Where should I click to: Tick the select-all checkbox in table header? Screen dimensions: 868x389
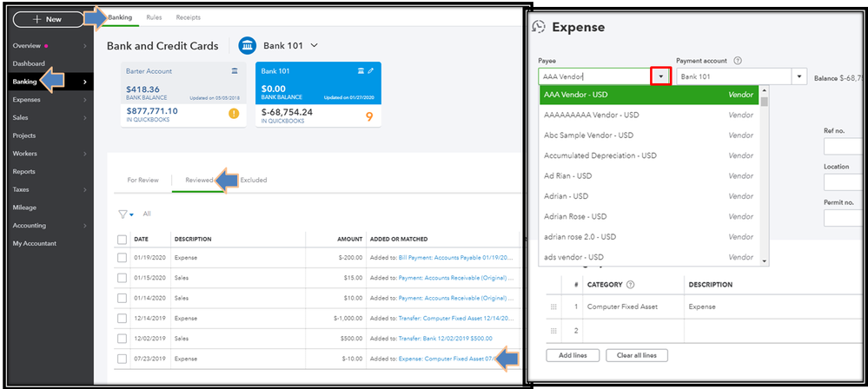pyautogui.click(x=122, y=239)
